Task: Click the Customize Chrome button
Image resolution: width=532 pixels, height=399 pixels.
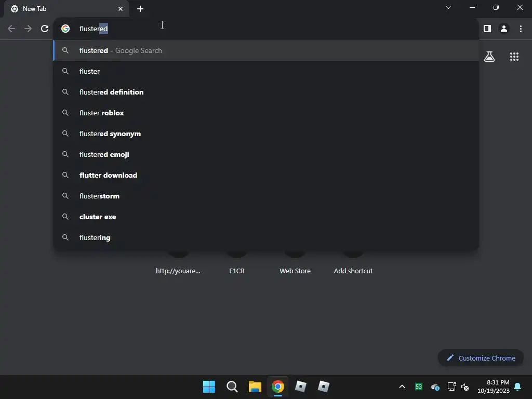Action: (481, 358)
